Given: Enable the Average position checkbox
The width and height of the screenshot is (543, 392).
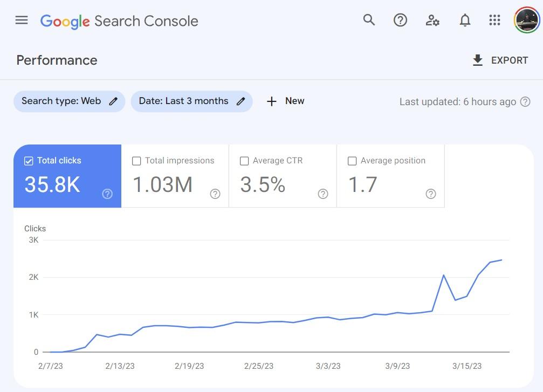Looking at the screenshot, I should [x=352, y=161].
